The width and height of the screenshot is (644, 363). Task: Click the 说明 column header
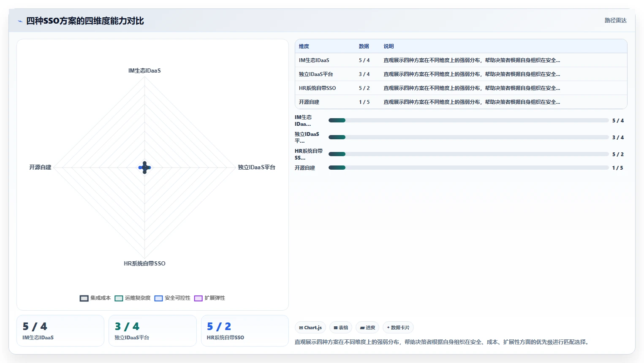(x=389, y=46)
